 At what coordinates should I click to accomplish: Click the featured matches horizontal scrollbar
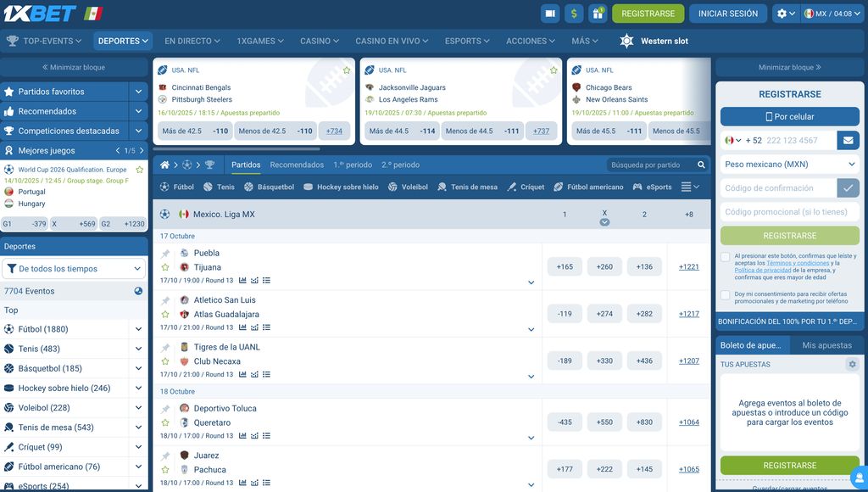236,149
